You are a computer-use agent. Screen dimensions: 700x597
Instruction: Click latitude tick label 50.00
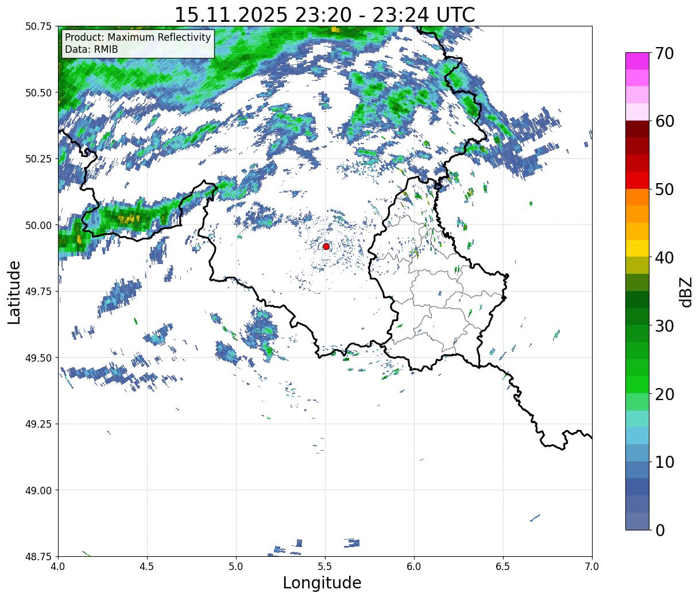coord(38,225)
